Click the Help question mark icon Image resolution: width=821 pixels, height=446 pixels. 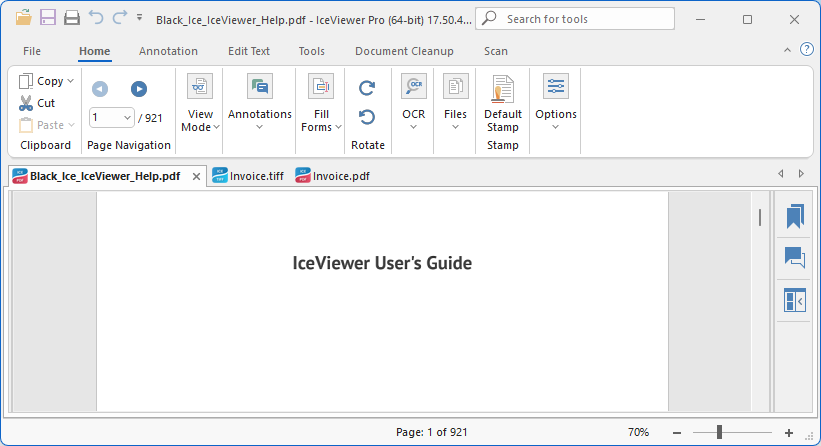point(807,50)
